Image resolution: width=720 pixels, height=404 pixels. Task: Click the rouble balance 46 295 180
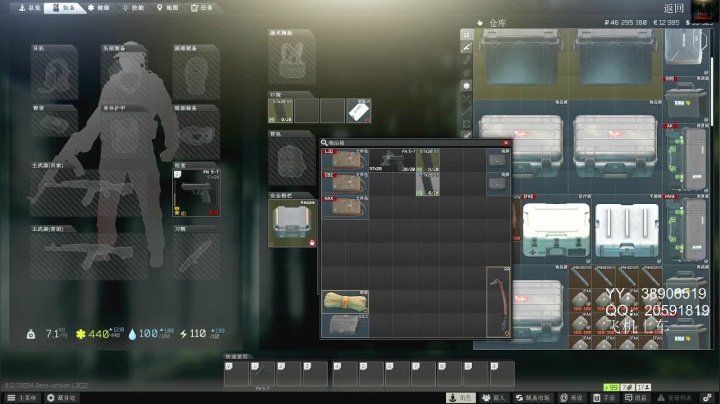tap(626, 22)
